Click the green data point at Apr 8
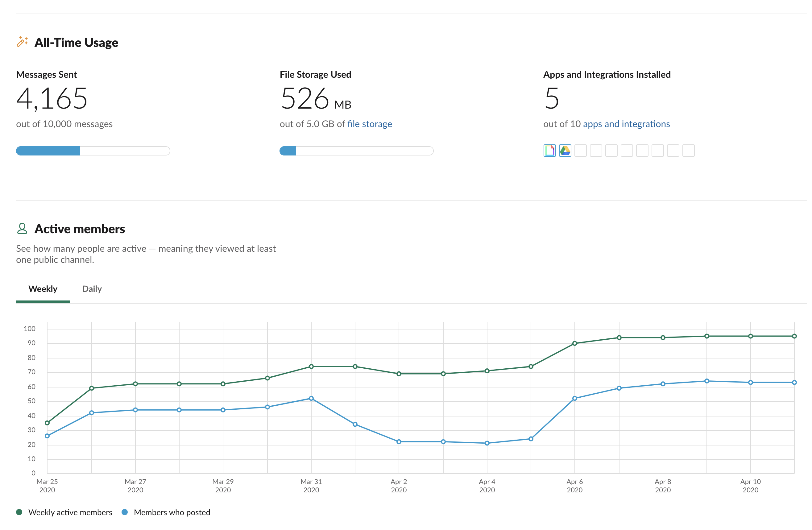 pos(663,337)
